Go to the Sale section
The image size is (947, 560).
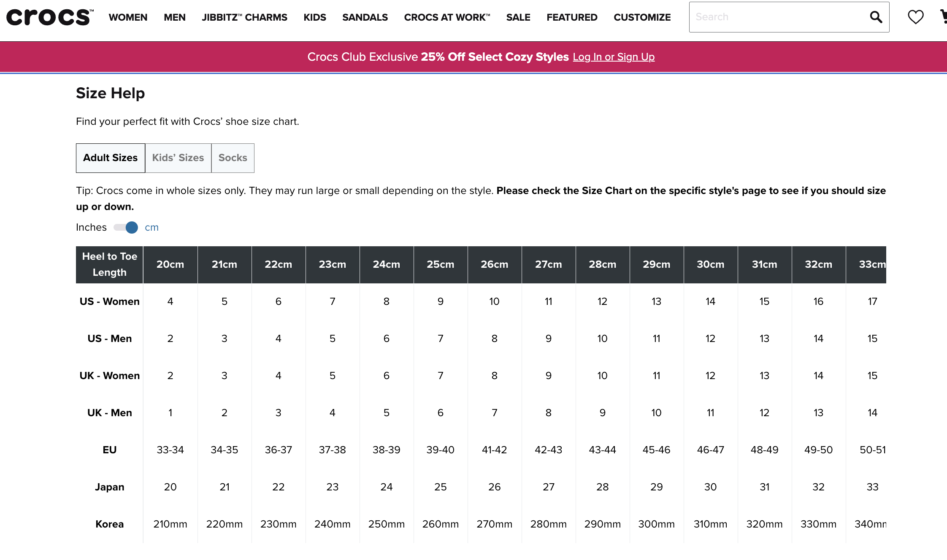tap(518, 17)
